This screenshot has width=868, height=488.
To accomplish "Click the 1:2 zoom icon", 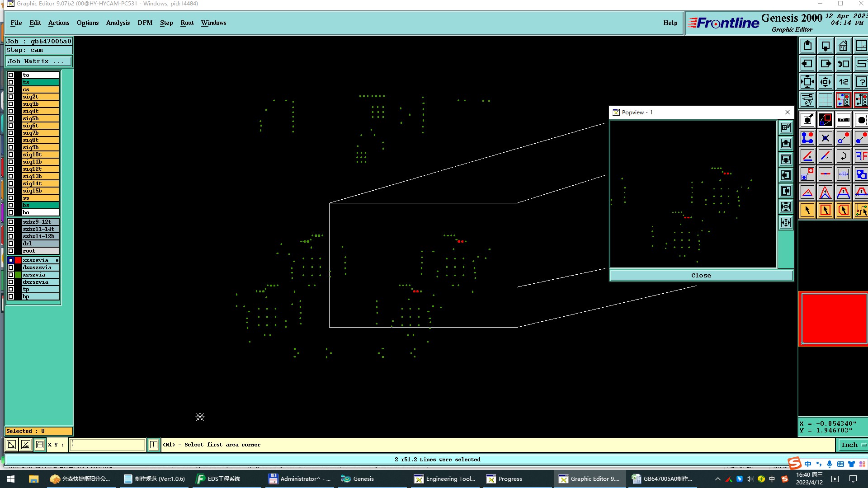I will pyautogui.click(x=843, y=82).
